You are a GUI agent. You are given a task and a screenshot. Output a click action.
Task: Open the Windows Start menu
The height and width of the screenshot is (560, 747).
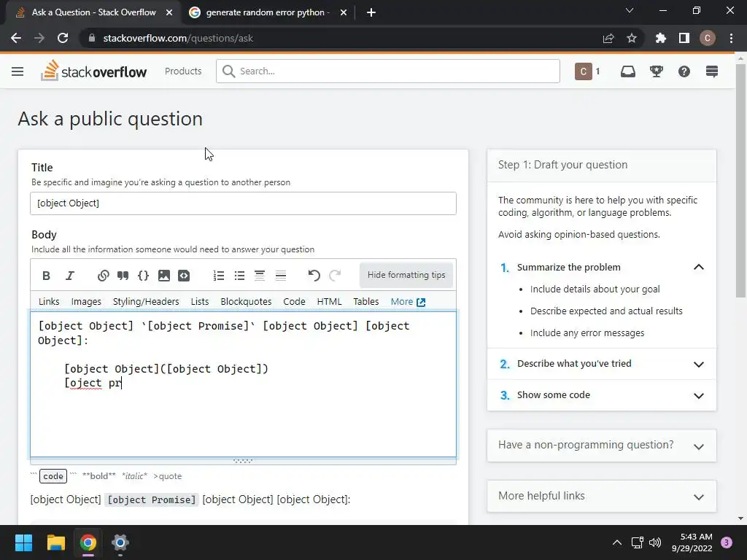23,542
